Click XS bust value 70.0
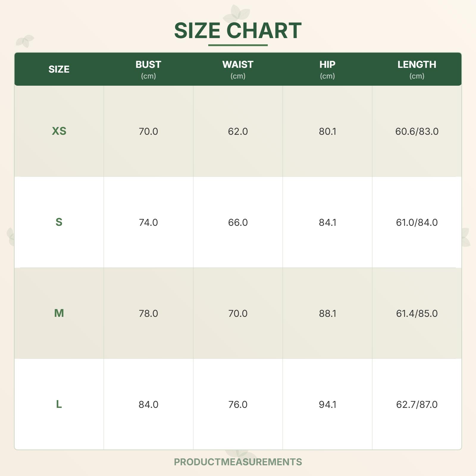This screenshot has height=476, width=476. (148, 131)
